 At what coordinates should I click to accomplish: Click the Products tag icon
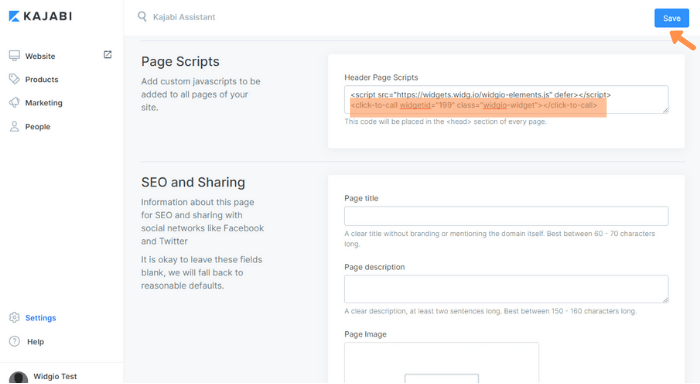[x=14, y=79]
